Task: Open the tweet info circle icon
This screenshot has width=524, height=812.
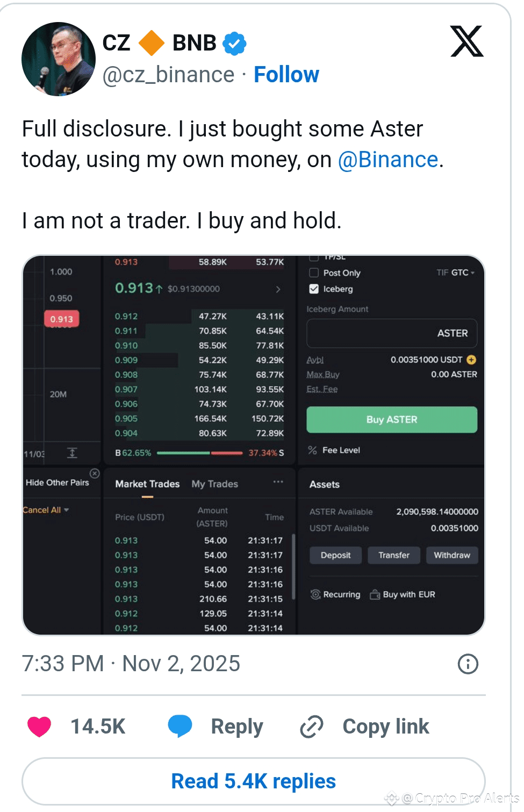Action: [468, 664]
